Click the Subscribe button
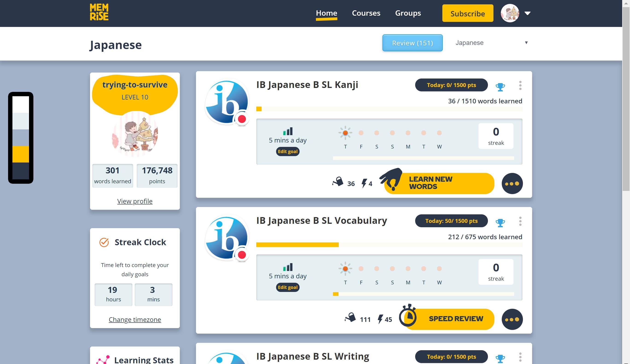630x364 pixels. pos(467,13)
